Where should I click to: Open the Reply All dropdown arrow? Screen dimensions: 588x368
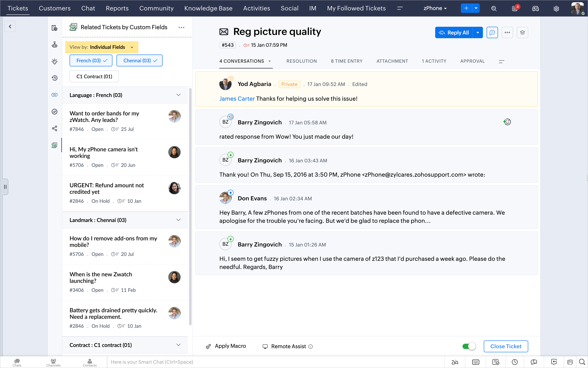coord(478,32)
